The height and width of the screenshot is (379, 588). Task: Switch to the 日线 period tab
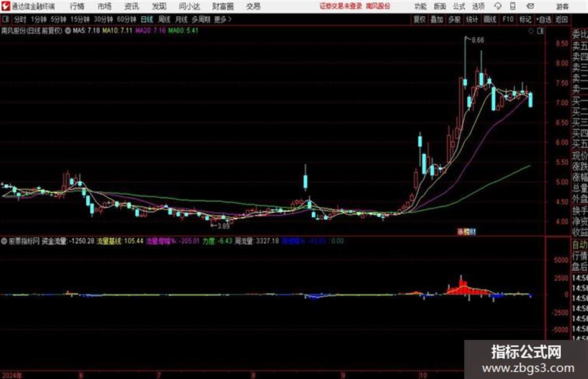click(147, 19)
